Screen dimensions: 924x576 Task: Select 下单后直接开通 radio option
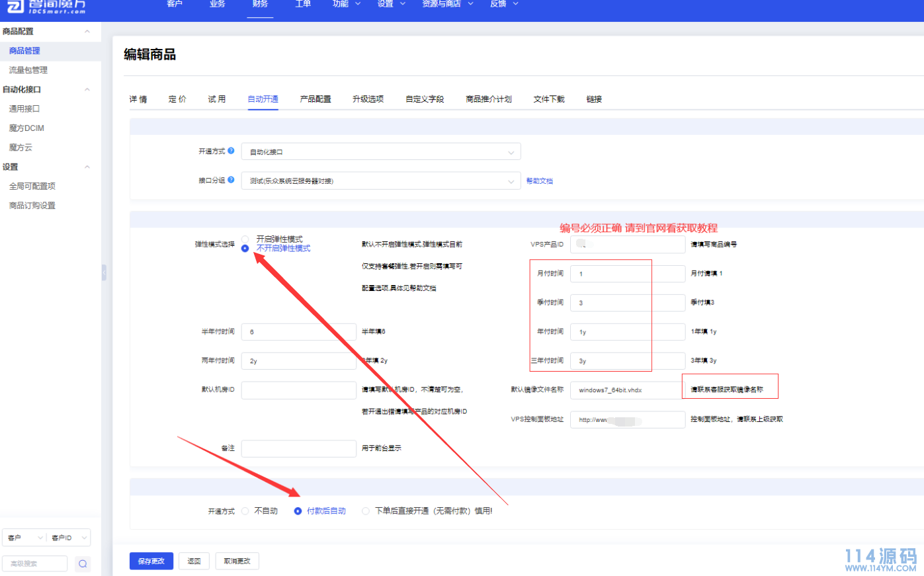click(x=366, y=511)
